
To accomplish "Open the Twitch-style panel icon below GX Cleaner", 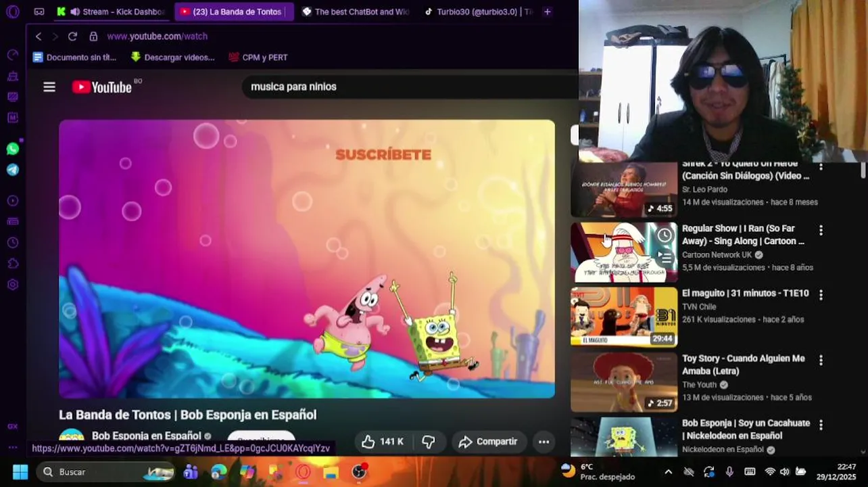I will click(12, 97).
